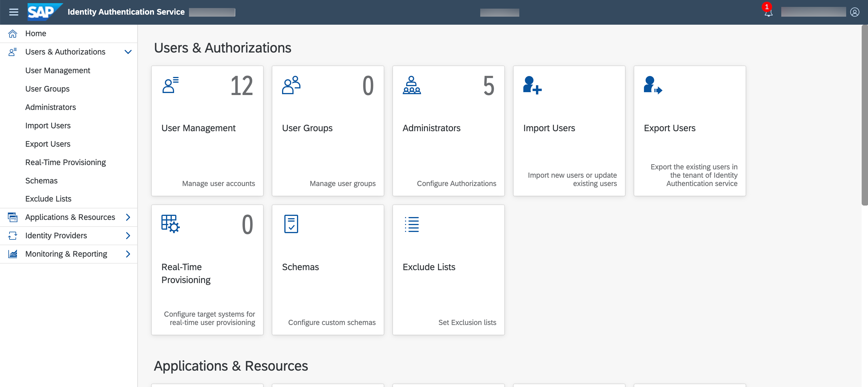Select Identity Providers sidebar label
This screenshot has height=387, width=868.
click(x=56, y=235)
